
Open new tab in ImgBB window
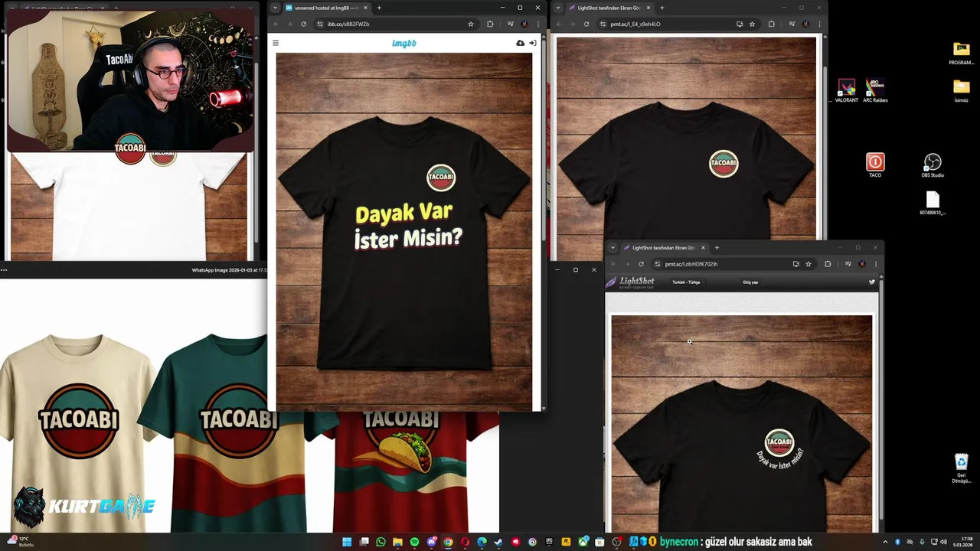click(x=379, y=8)
